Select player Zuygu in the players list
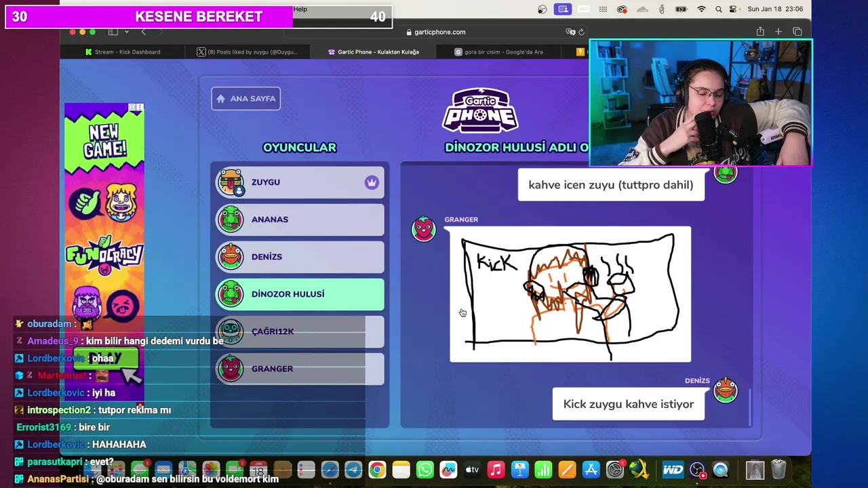868x488 pixels. coord(300,182)
